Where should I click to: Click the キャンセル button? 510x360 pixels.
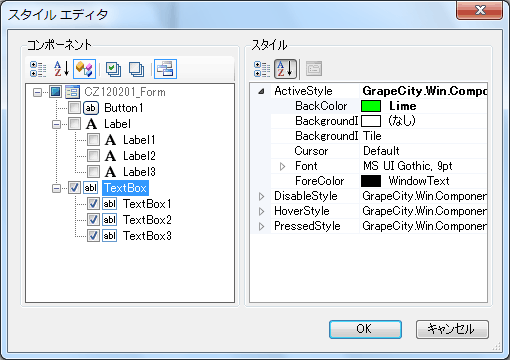pos(452,329)
